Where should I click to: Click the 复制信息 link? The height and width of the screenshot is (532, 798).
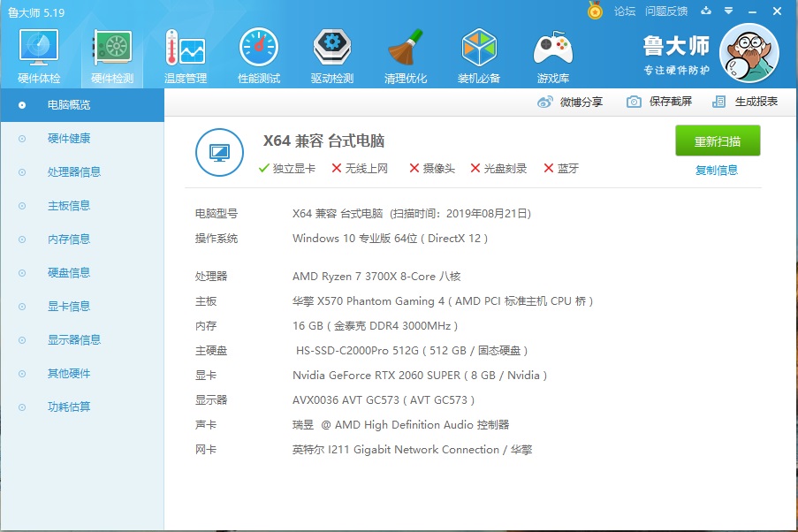click(717, 171)
